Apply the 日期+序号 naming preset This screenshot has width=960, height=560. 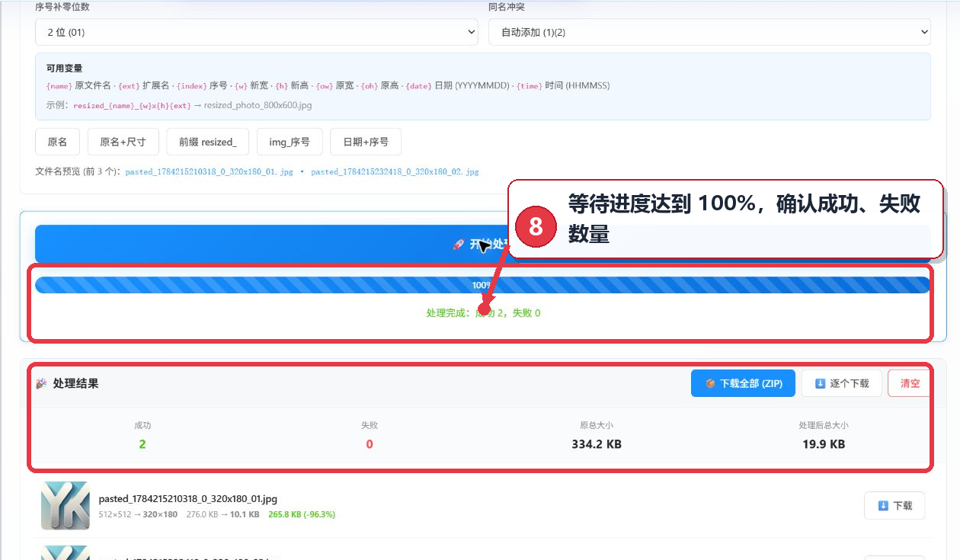[366, 142]
